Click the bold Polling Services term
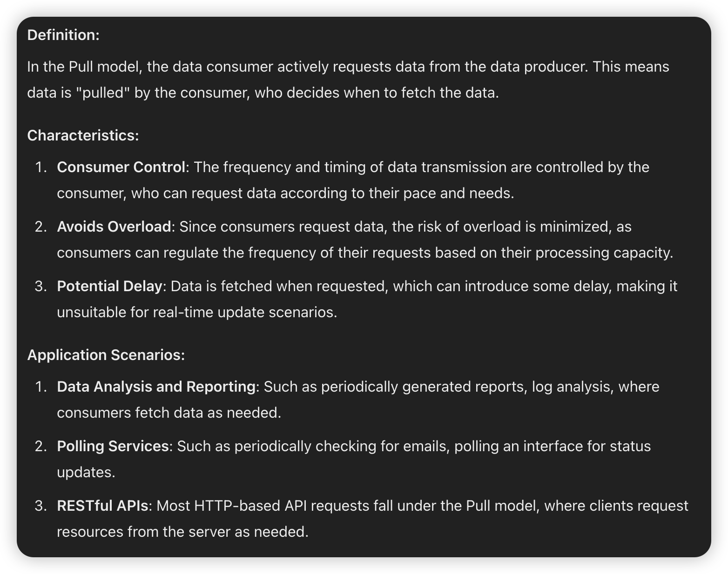 point(113,446)
